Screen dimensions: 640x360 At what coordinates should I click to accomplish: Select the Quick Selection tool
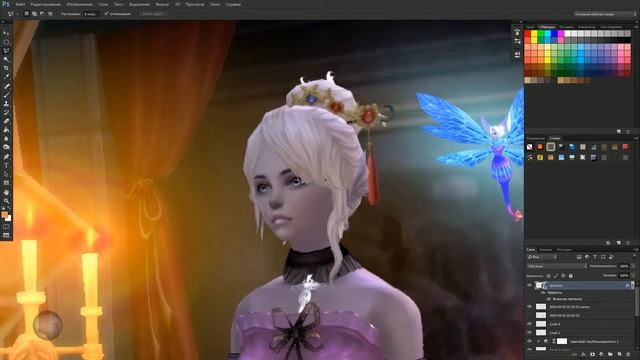click(6, 60)
